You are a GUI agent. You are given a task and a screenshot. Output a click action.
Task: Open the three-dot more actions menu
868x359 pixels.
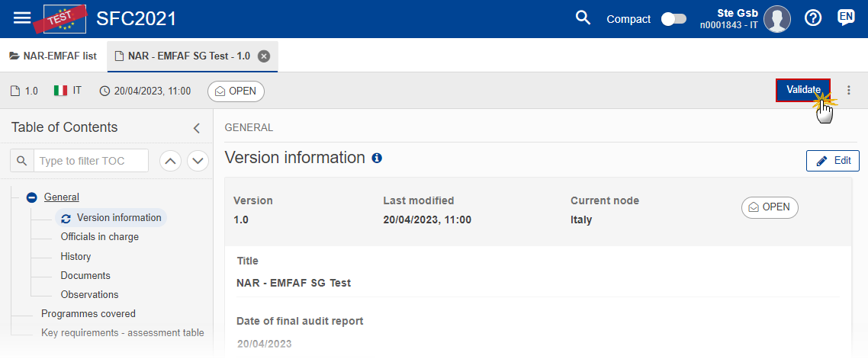tap(849, 91)
